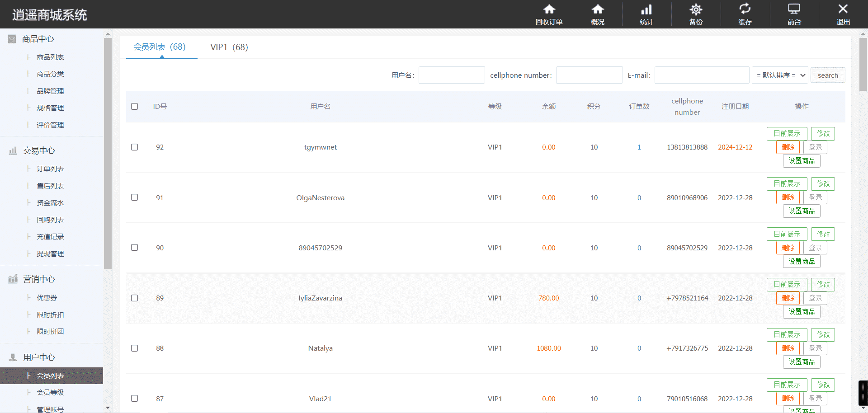Open the 统计 bar chart icon
The image size is (868, 413).
coord(646,9)
